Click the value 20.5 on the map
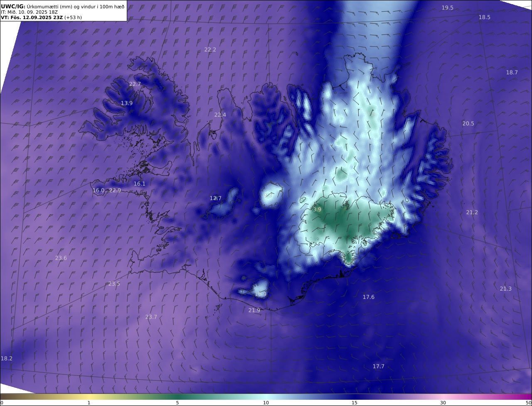This screenshot has width=532, height=406. 468,124
